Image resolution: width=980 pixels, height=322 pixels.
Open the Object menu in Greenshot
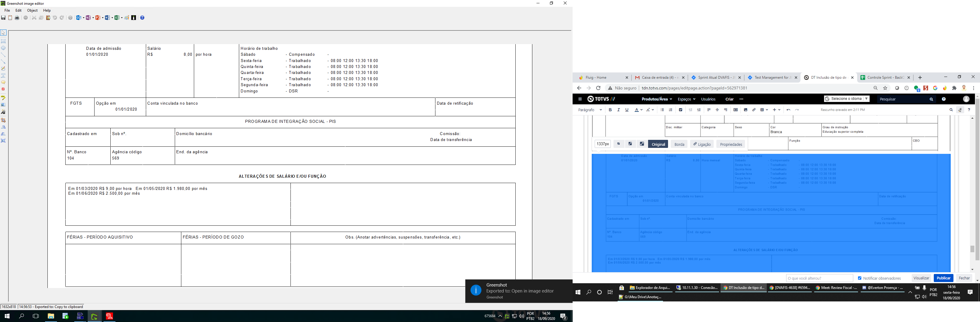32,11
